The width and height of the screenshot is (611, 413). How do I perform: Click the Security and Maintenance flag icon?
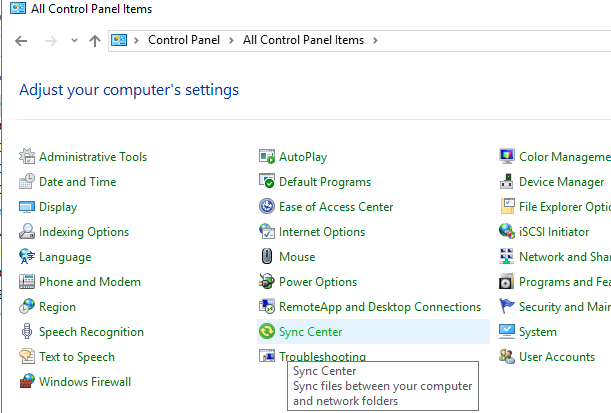pos(507,307)
